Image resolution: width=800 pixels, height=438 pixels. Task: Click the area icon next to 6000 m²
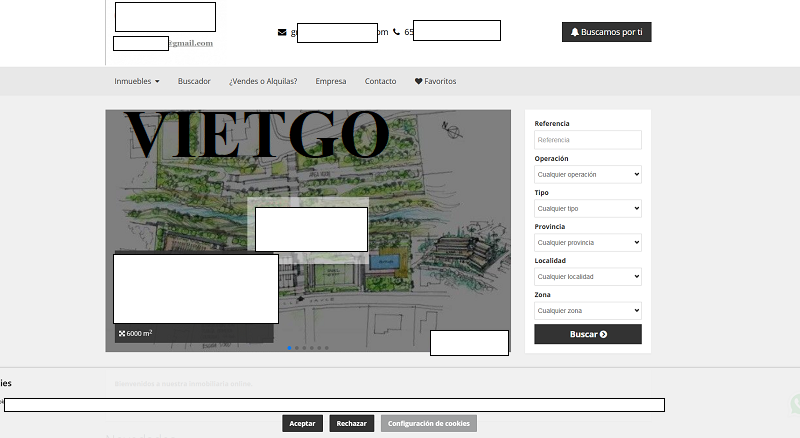click(122, 333)
